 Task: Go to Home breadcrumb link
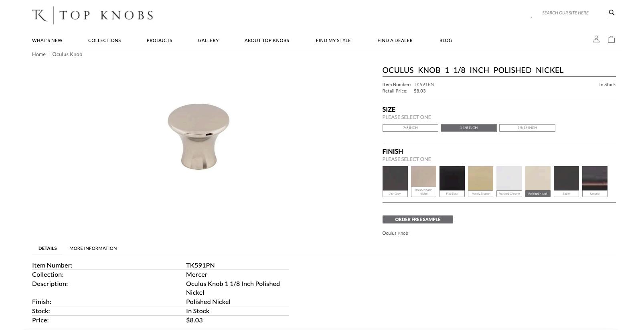pos(39,54)
